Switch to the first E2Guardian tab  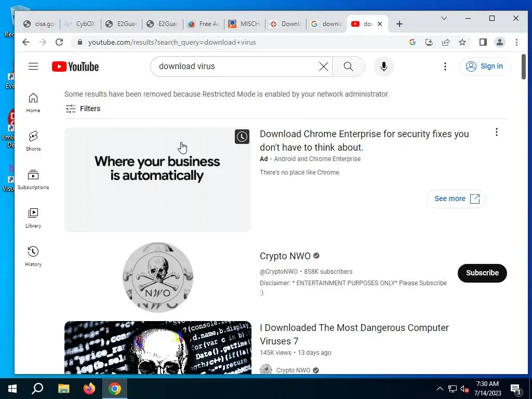pos(122,24)
